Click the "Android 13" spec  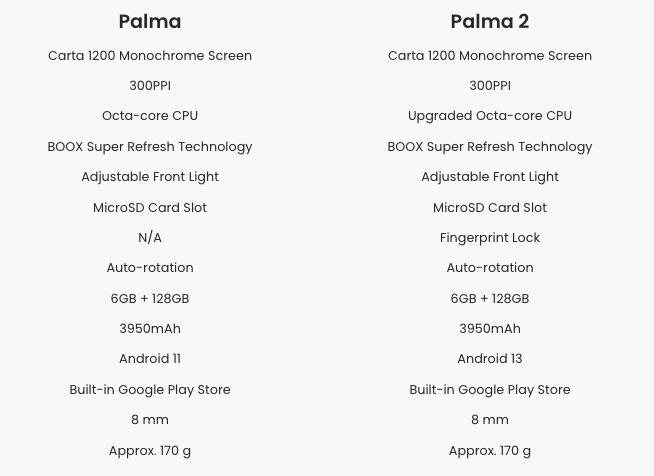(x=490, y=359)
